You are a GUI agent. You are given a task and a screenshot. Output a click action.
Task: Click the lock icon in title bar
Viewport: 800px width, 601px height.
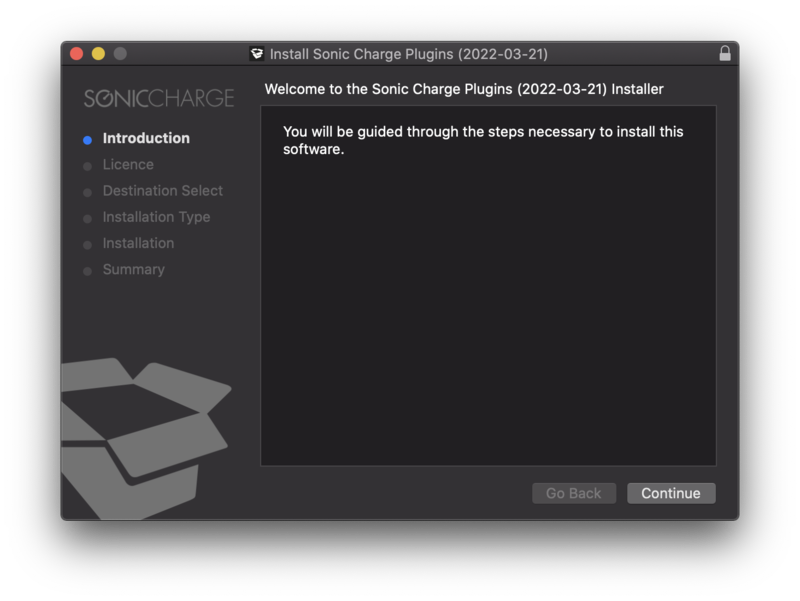[x=724, y=54]
